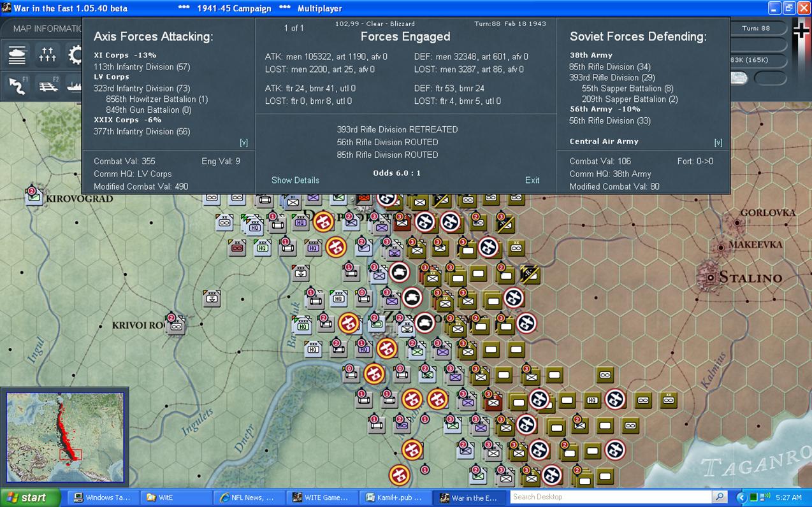Switch to WITE Game... taskbar item

click(x=321, y=497)
